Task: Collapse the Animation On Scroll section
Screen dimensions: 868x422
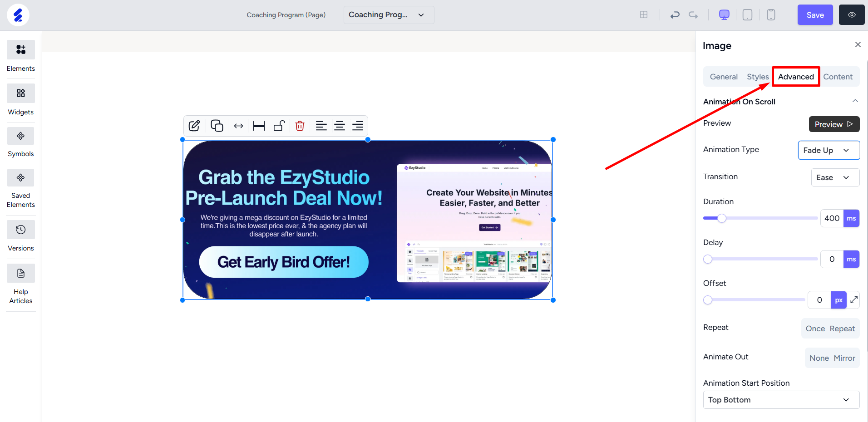Action: [855, 101]
